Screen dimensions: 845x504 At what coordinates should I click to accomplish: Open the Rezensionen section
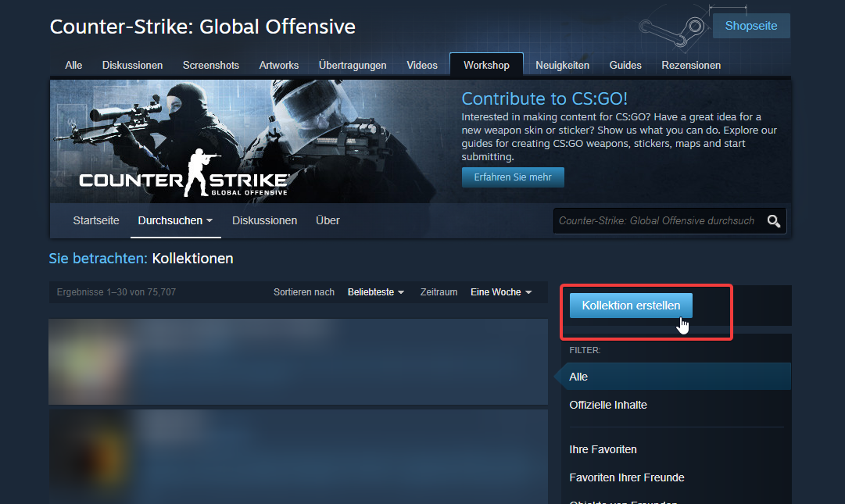click(x=691, y=65)
